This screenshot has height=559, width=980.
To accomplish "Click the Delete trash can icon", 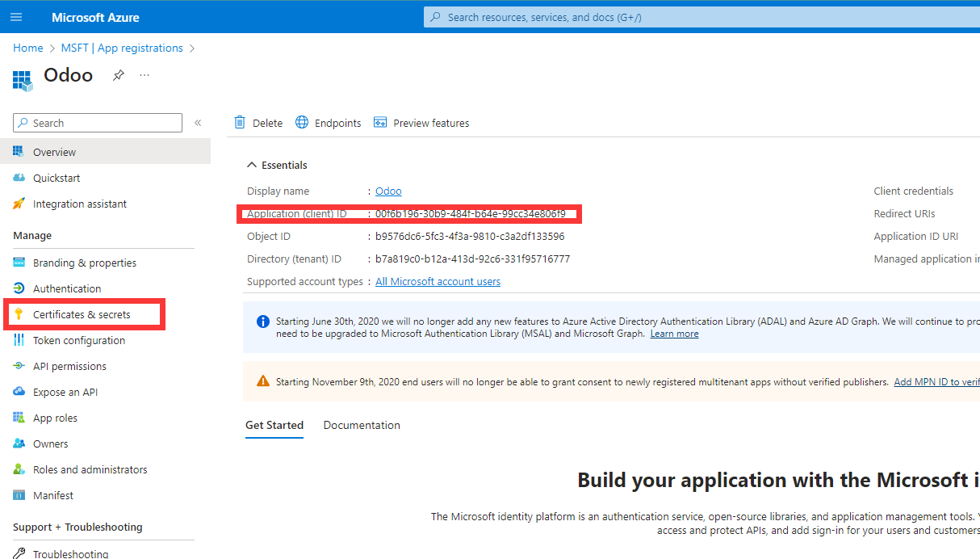I will pos(240,123).
